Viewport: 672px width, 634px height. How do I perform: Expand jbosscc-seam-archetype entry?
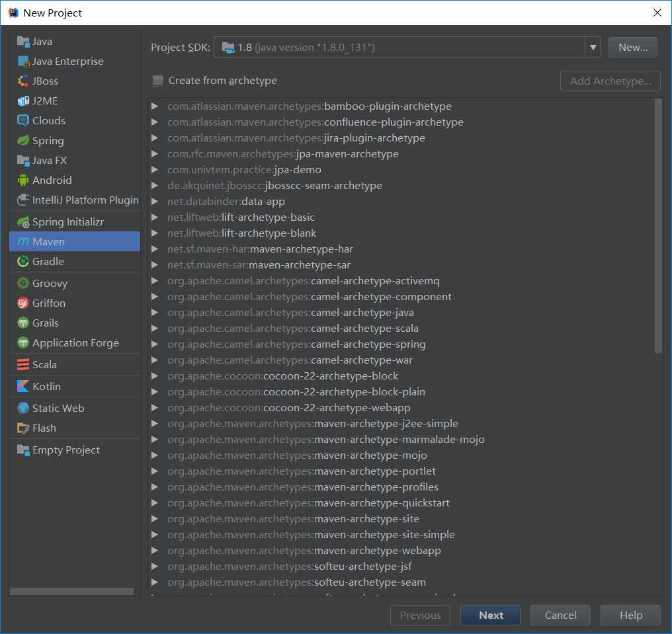pos(155,186)
